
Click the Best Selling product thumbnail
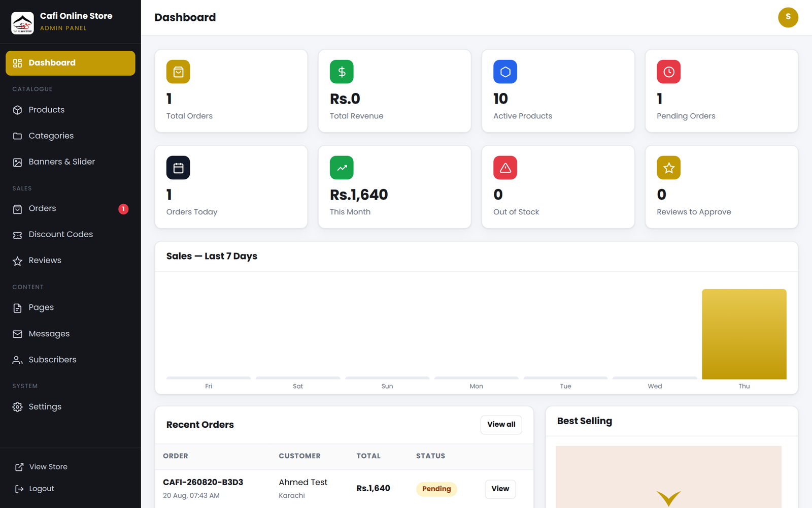coord(668,477)
